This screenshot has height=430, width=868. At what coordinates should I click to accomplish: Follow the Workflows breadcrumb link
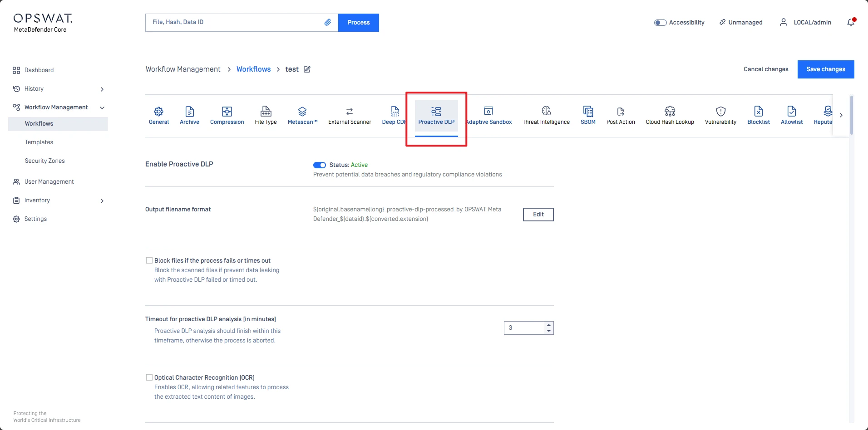click(x=253, y=69)
